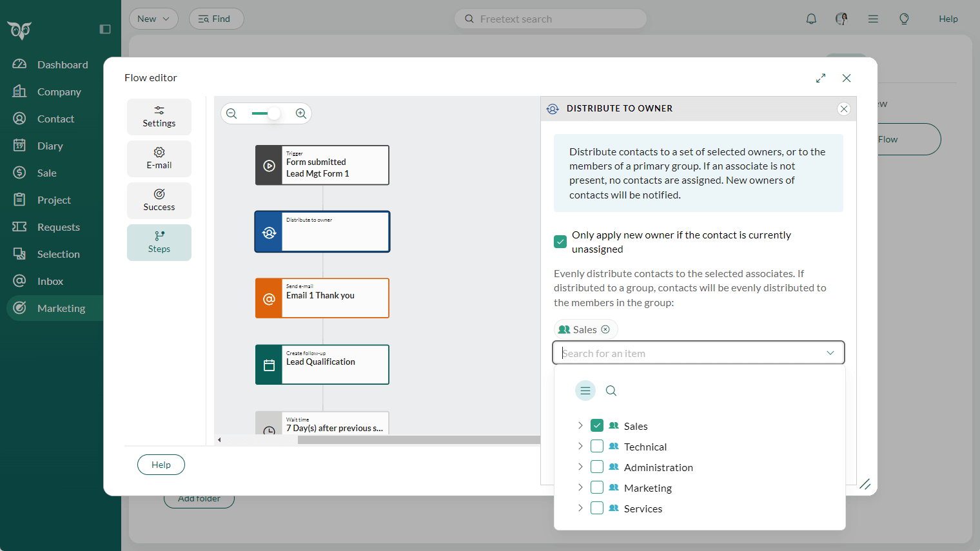Uncheck only apply new owner if unassigned
This screenshot has width=980, height=551.
(560, 241)
